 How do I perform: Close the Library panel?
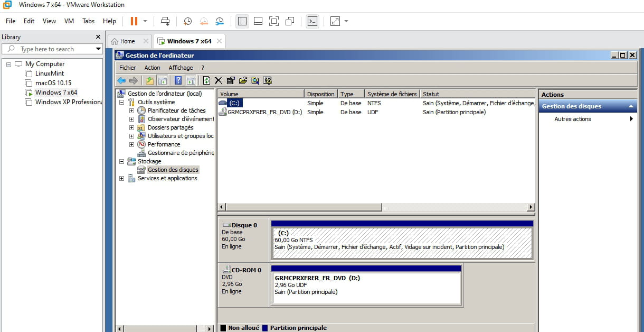coord(98,37)
